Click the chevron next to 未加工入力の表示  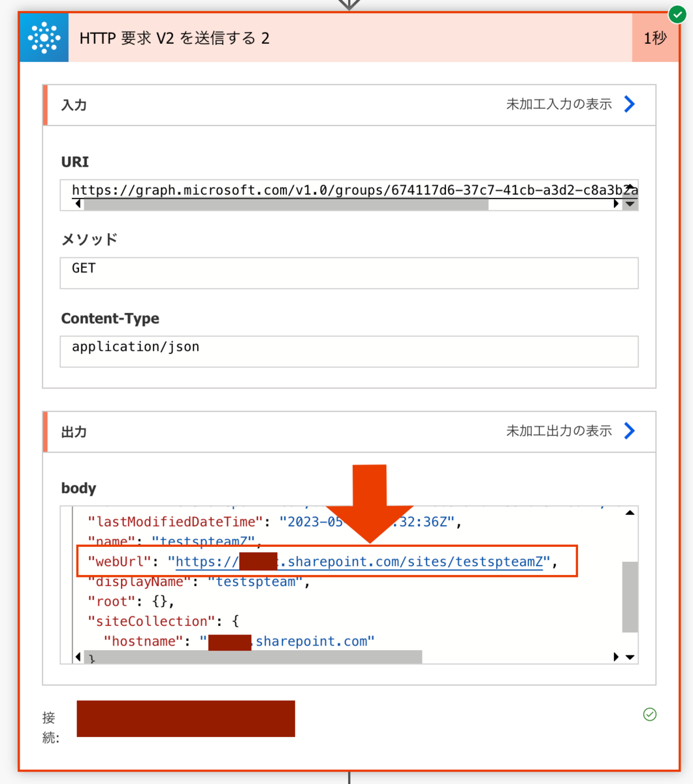pos(630,104)
